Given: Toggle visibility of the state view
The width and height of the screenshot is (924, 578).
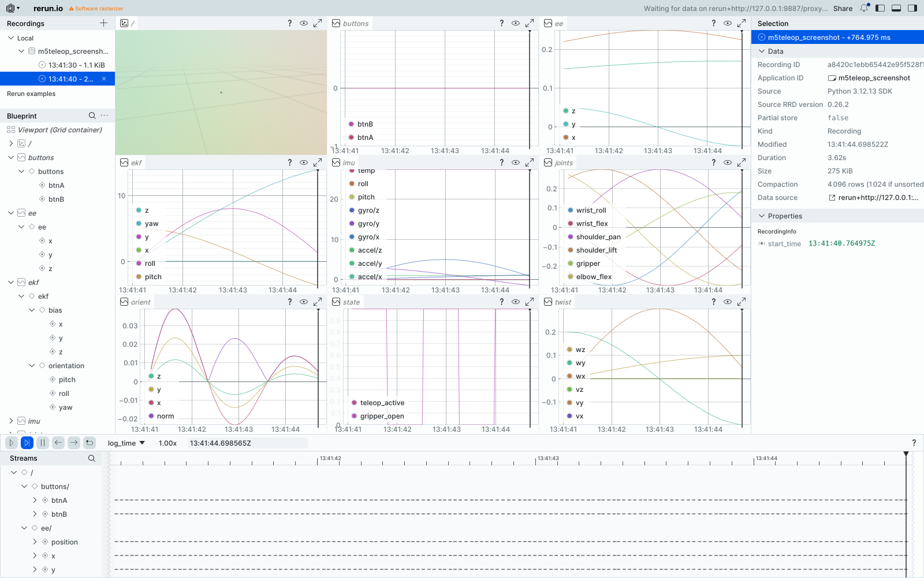Looking at the screenshot, I should pyautogui.click(x=516, y=302).
